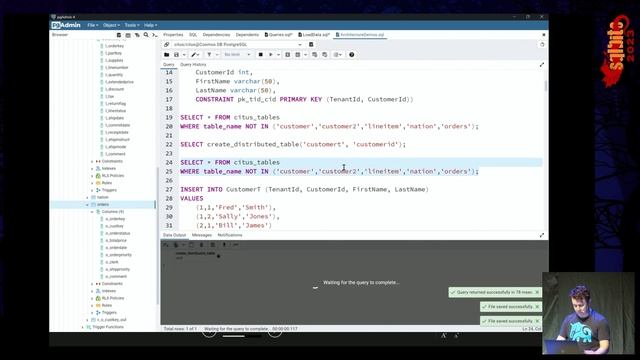The image size is (640, 360).
Task: Open the Object menu
Action: tap(111, 25)
